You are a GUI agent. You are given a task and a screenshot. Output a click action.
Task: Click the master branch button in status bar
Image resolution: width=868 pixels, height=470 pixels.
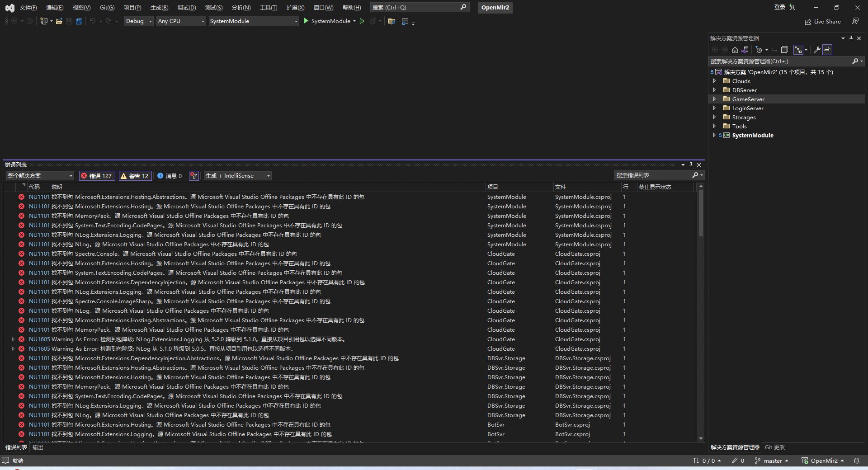pos(772,461)
